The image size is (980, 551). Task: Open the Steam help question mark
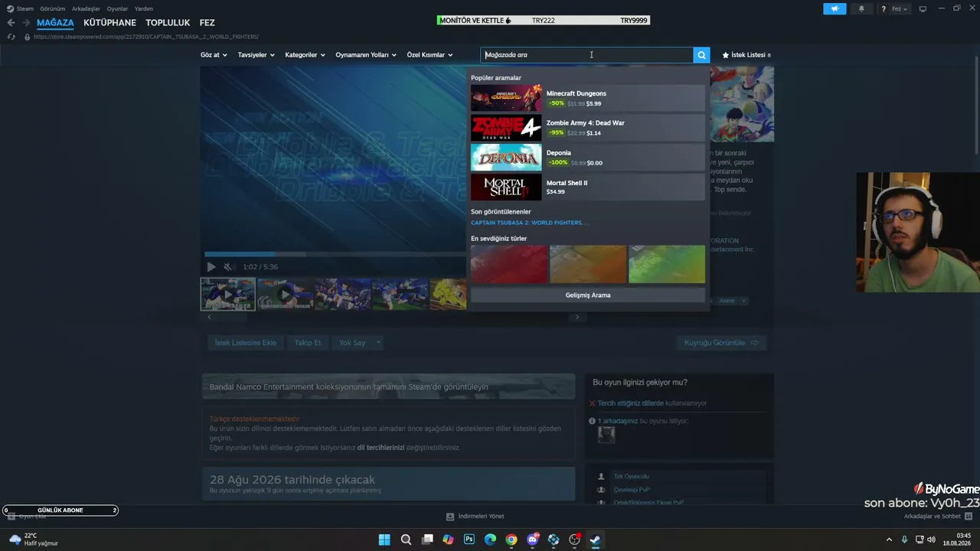(x=884, y=9)
